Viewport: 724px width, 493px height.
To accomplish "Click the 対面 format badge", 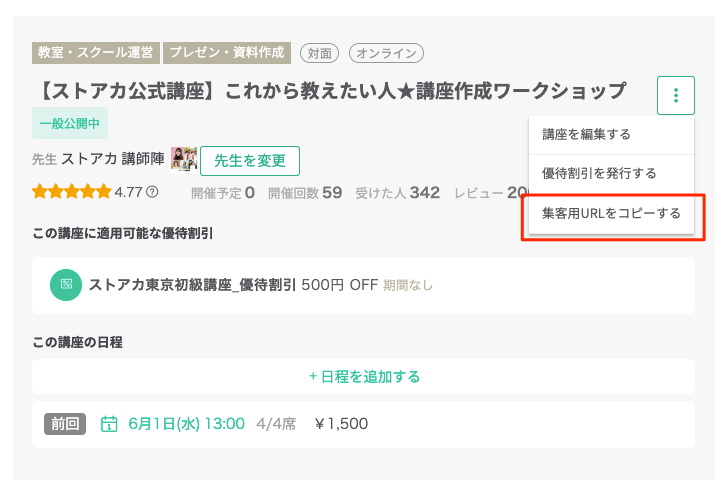I will pos(320,53).
